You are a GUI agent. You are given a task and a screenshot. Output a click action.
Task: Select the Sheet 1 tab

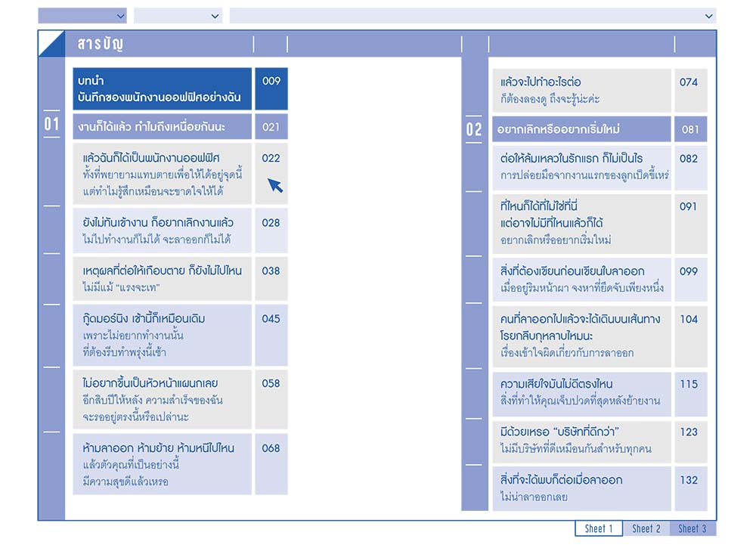click(599, 529)
